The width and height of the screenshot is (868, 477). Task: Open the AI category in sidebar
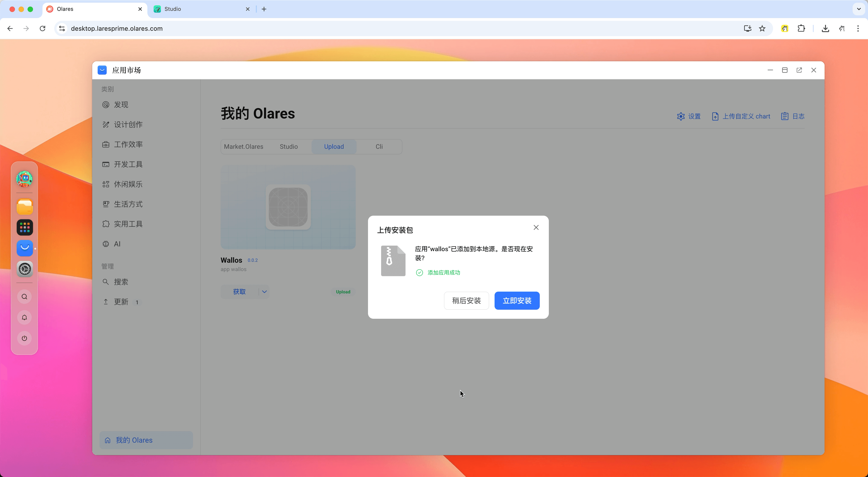117,244
